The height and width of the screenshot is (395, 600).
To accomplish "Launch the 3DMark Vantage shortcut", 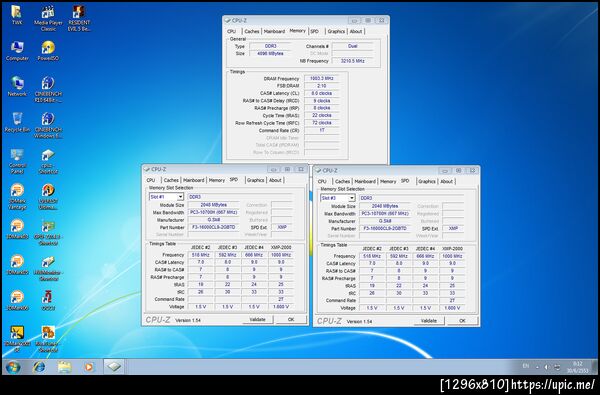I will pos(17,197).
